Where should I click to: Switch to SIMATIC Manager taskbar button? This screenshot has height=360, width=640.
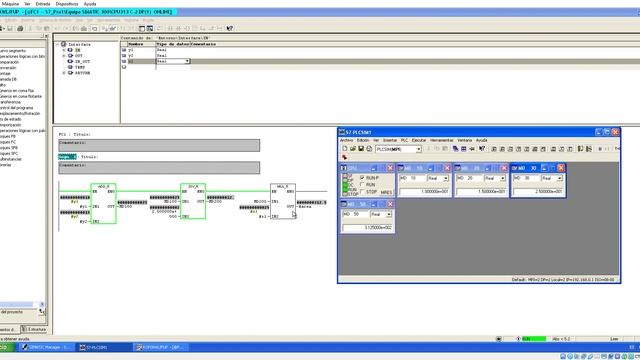coord(47,347)
